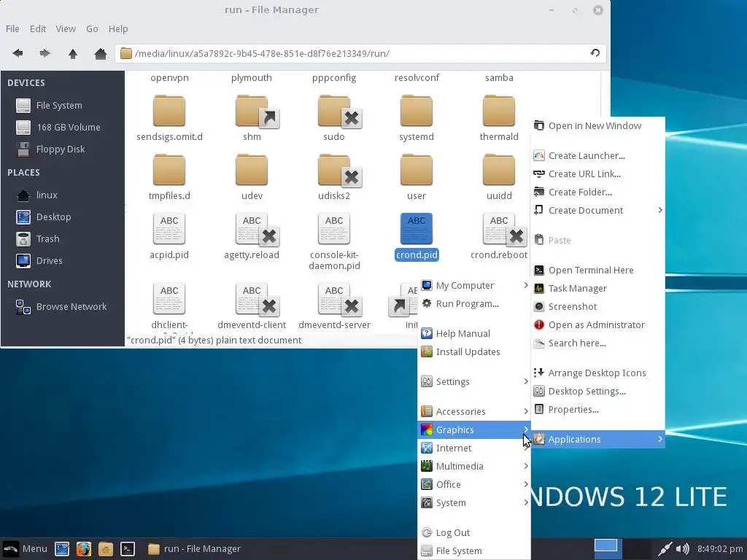
Task: Select the agetty.reload file
Action: pos(252,236)
